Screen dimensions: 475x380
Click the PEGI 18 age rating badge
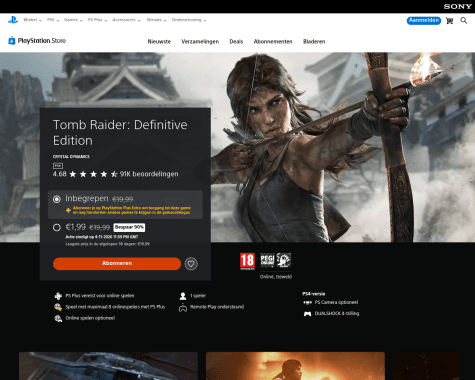coord(247,261)
